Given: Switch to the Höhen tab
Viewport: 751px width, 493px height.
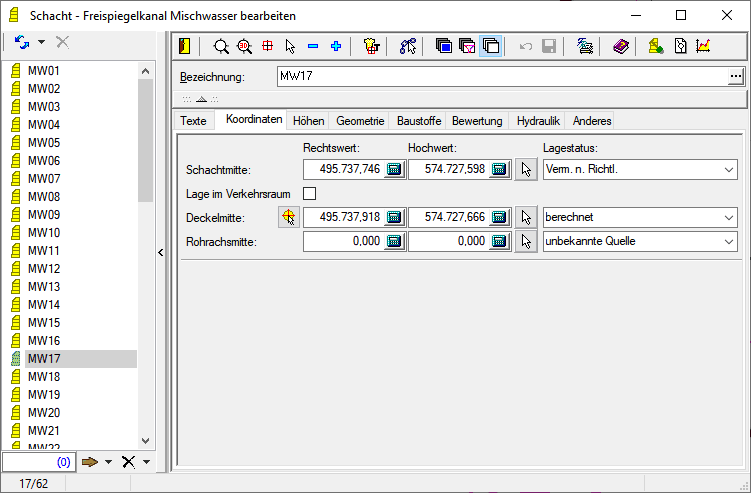Looking at the screenshot, I should 308,120.
